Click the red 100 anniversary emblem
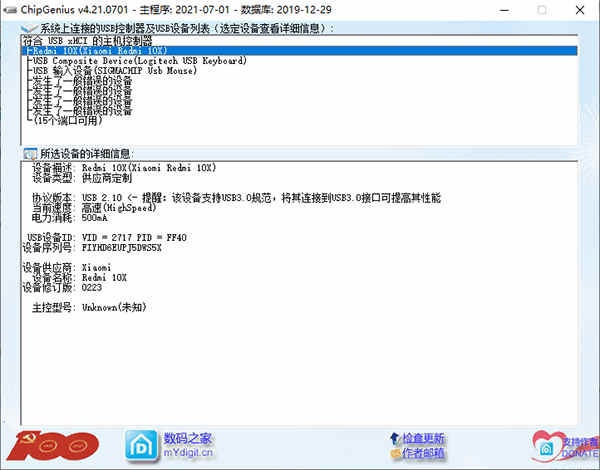 [x=53, y=446]
